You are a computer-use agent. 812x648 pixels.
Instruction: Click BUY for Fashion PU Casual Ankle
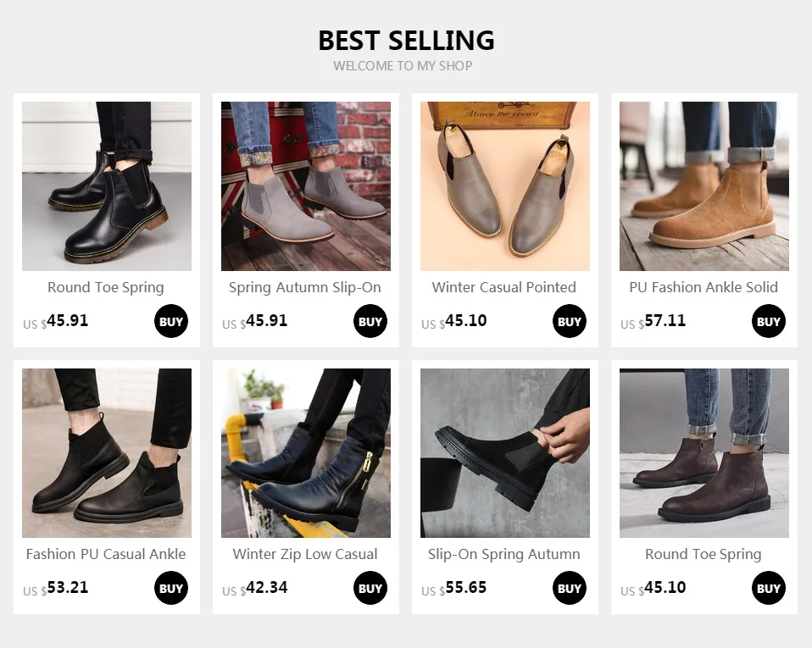171,588
